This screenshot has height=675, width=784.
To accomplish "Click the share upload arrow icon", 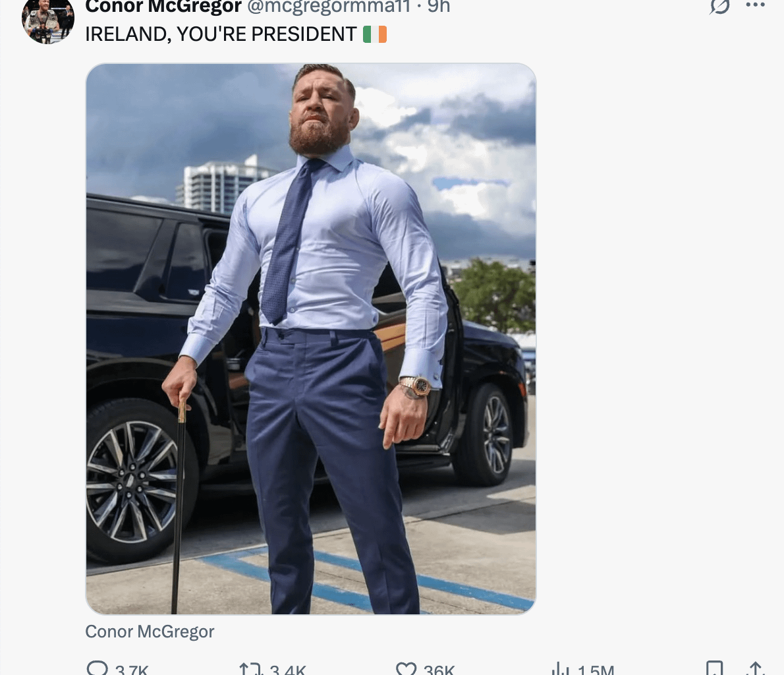I will (755, 668).
